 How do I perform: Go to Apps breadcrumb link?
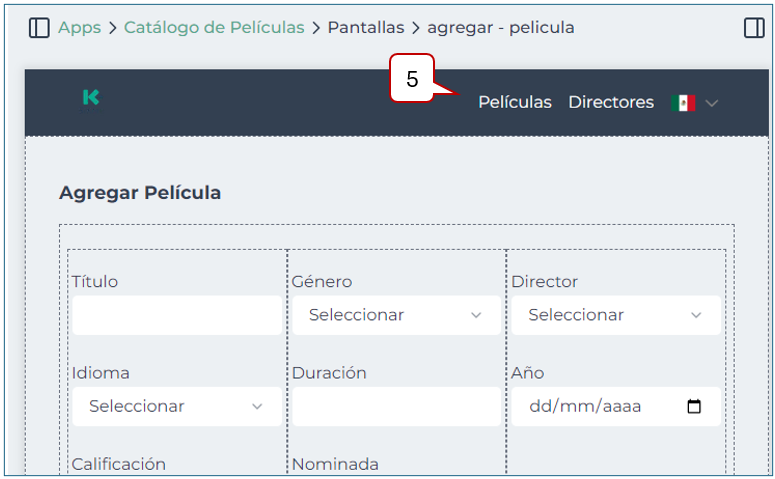pyautogui.click(x=79, y=28)
